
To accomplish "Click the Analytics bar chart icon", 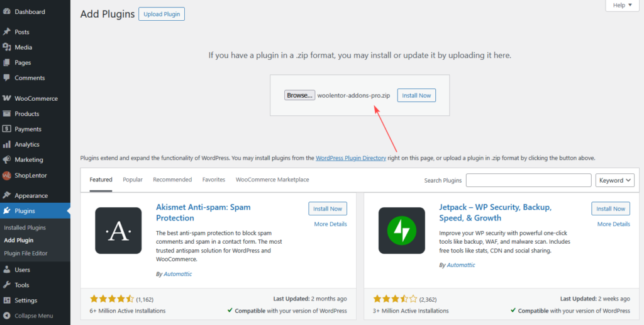I will (x=7, y=144).
